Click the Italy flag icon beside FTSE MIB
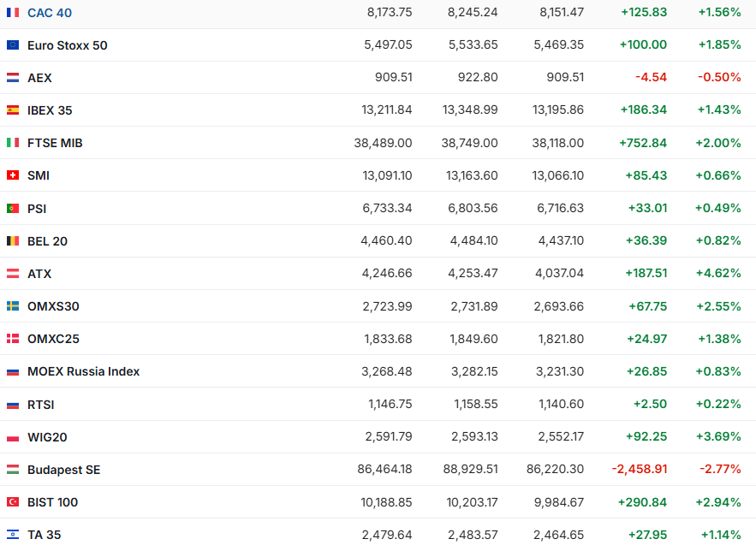This screenshot has height=545, width=756. [13, 143]
